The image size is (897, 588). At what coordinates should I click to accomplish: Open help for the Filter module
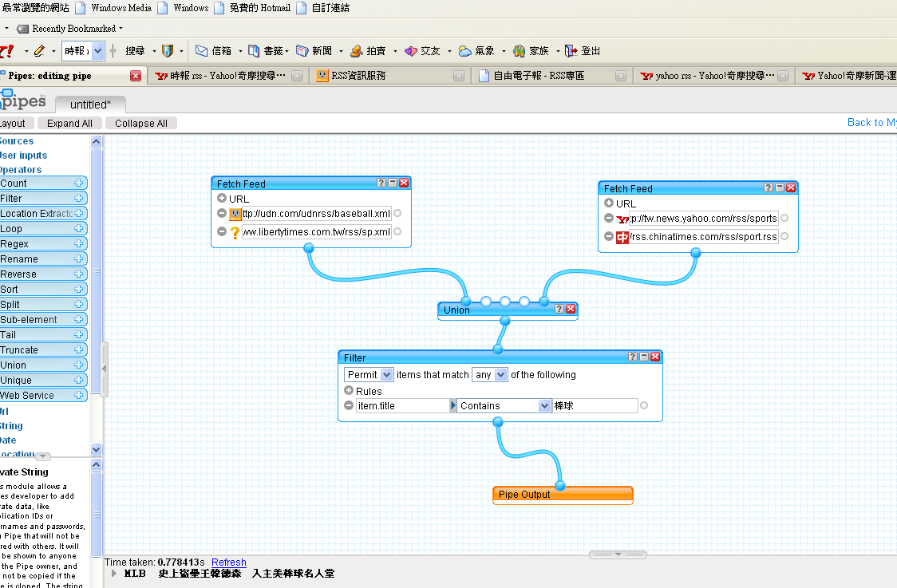633,357
